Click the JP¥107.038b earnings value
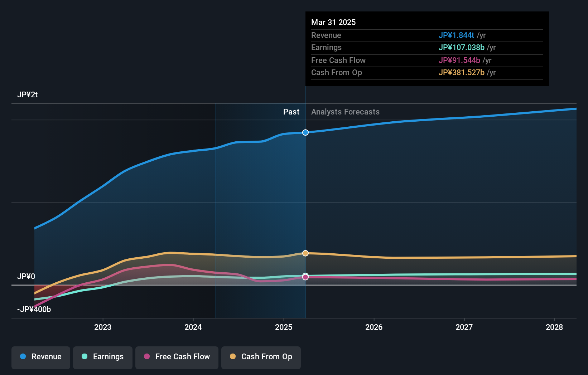Image resolution: width=588 pixels, height=375 pixels. coord(461,48)
